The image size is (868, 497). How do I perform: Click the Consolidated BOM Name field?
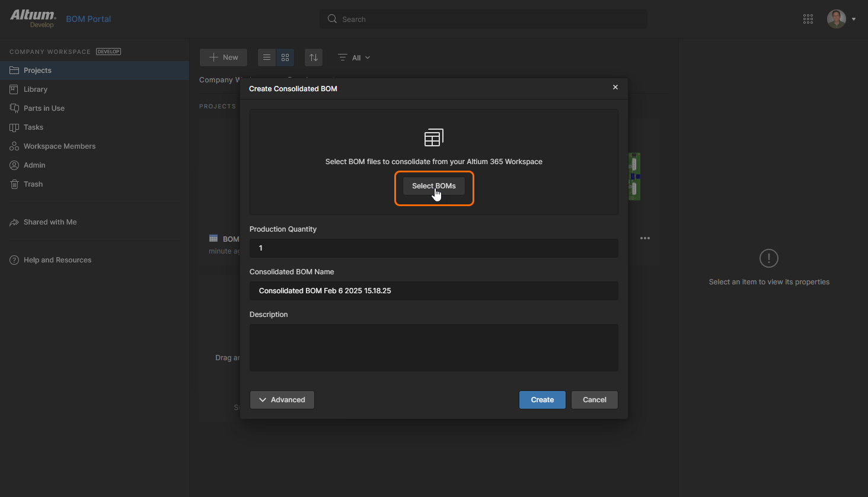point(434,291)
